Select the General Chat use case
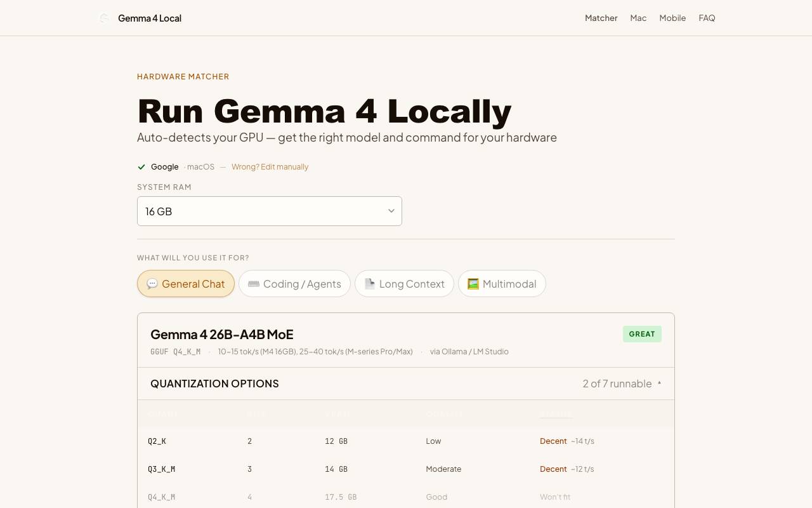This screenshot has height=508, width=812. (186, 284)
